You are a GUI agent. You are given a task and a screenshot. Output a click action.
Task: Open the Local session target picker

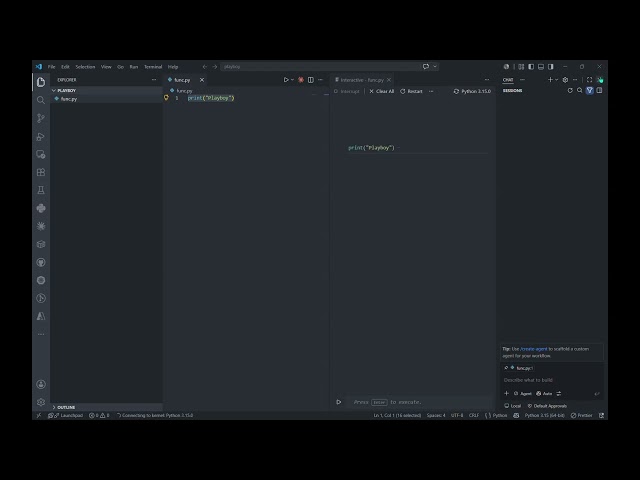point(513,406)
